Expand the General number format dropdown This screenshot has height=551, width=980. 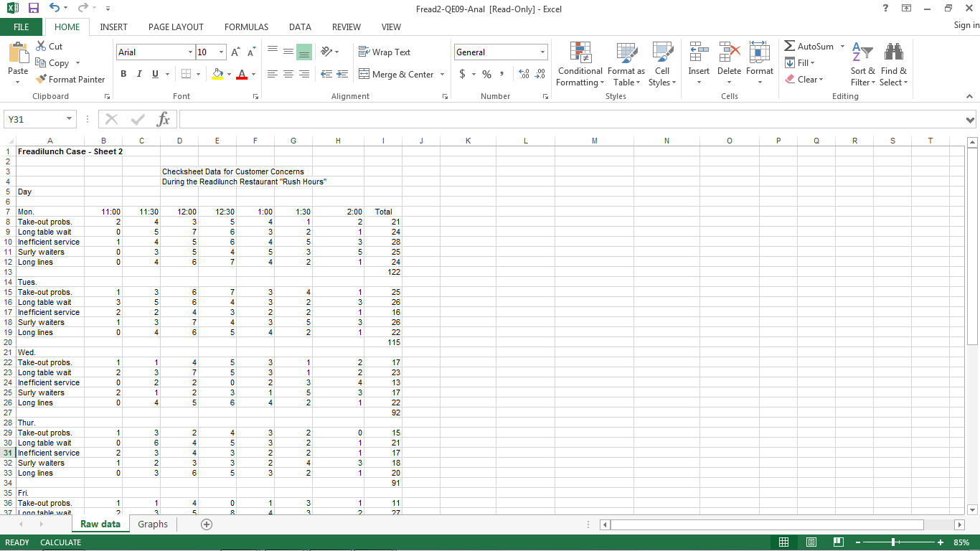click(x=542, y=52)
